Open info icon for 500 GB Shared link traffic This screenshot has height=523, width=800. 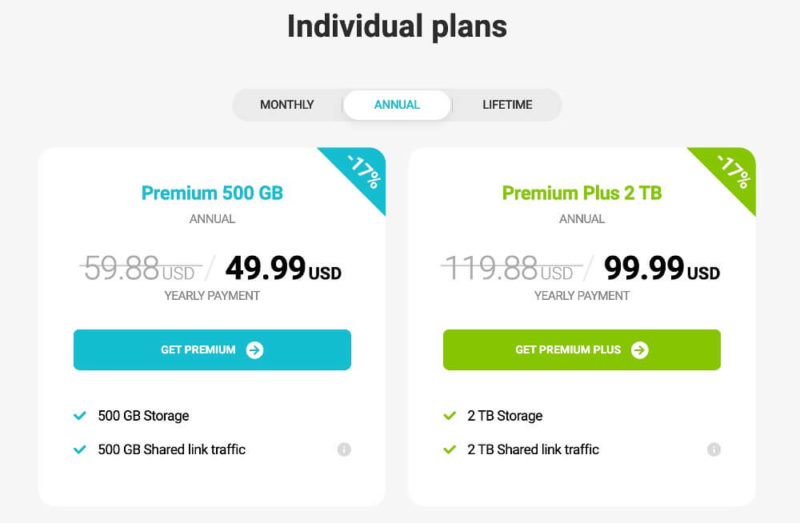(x=344, y=450)
